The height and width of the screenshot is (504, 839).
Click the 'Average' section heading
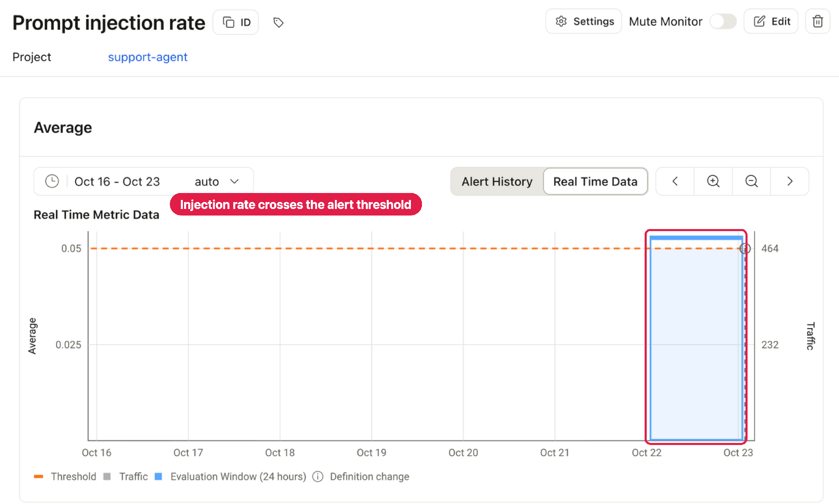[x=63, y=127]
